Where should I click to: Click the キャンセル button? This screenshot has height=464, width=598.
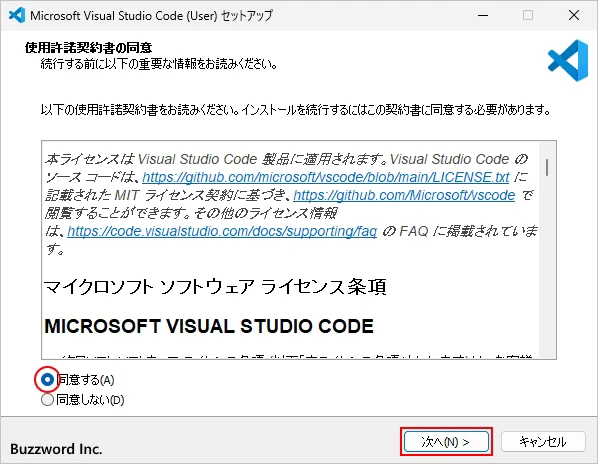(x=543, y=442)
